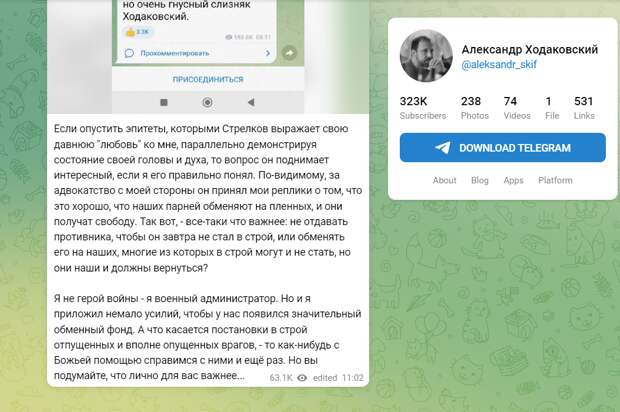Click the thumbs-up reaction icon
Screen dimensions: 620x412
click(x=130, y=32)
